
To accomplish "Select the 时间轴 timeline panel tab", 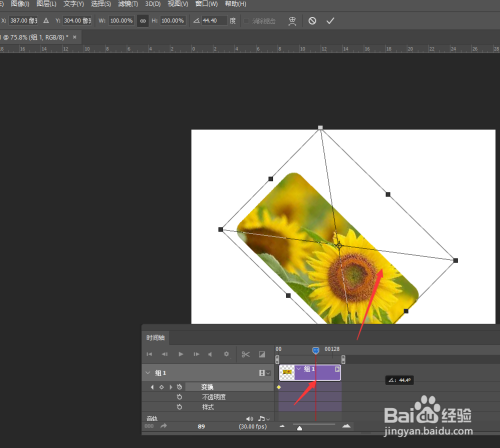I will (x=155, y=338).
